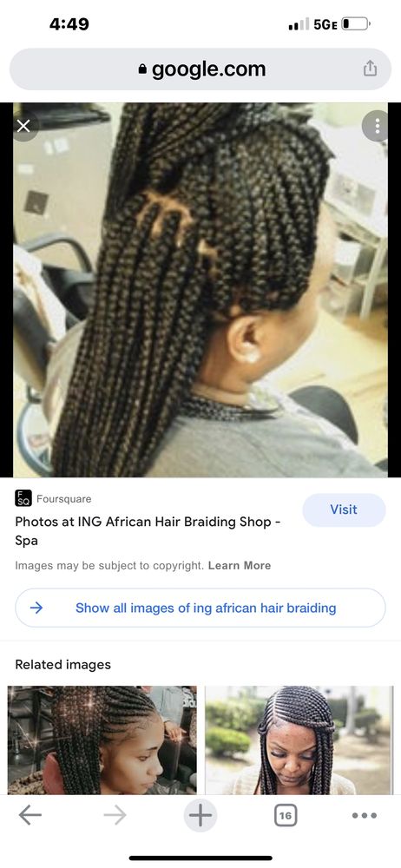Tap the share icon in address bar
This screenshot has height=868, width=401.
click(x=370, y=69)
